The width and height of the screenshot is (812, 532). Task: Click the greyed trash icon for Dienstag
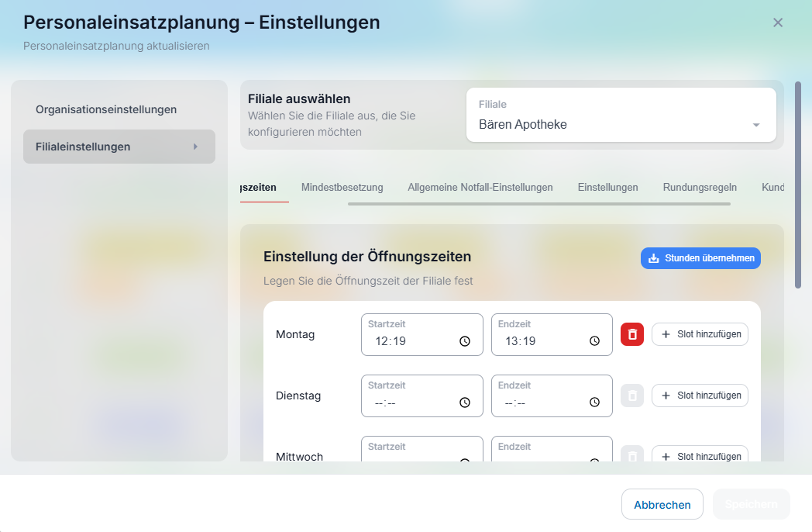point(632,396)
